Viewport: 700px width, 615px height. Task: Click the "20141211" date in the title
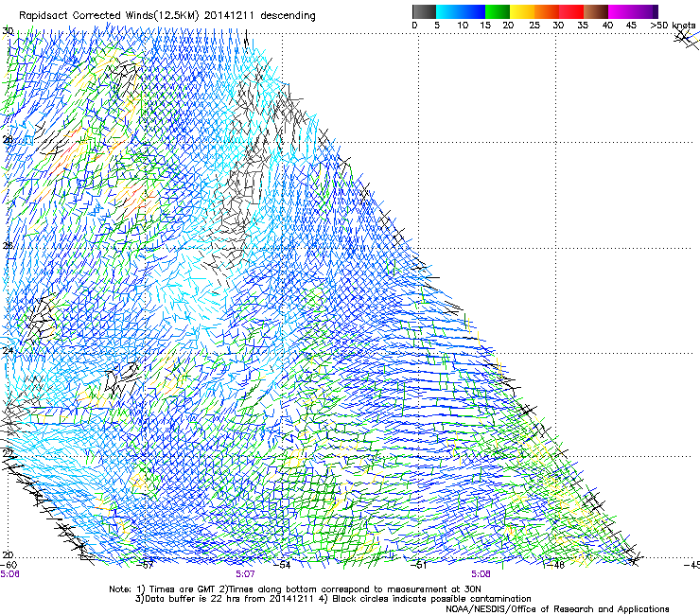(x=229, y=16)
